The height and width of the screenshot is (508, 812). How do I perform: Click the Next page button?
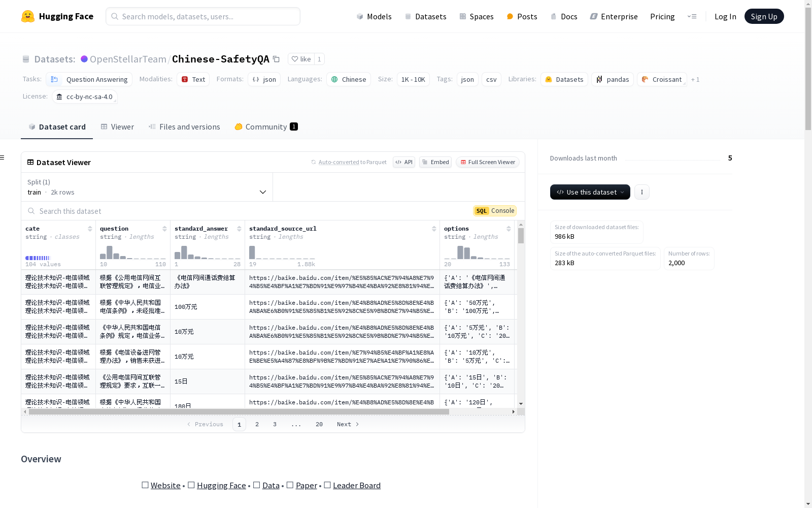348,424
